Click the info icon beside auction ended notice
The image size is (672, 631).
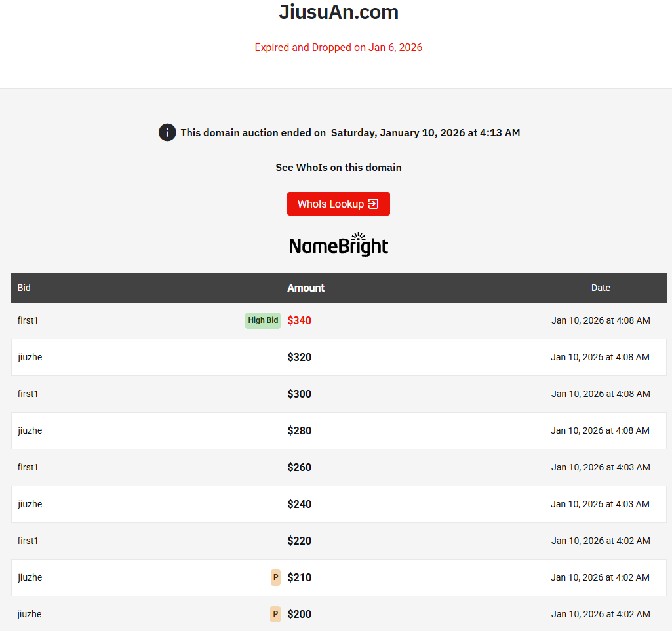pos(167,132)
